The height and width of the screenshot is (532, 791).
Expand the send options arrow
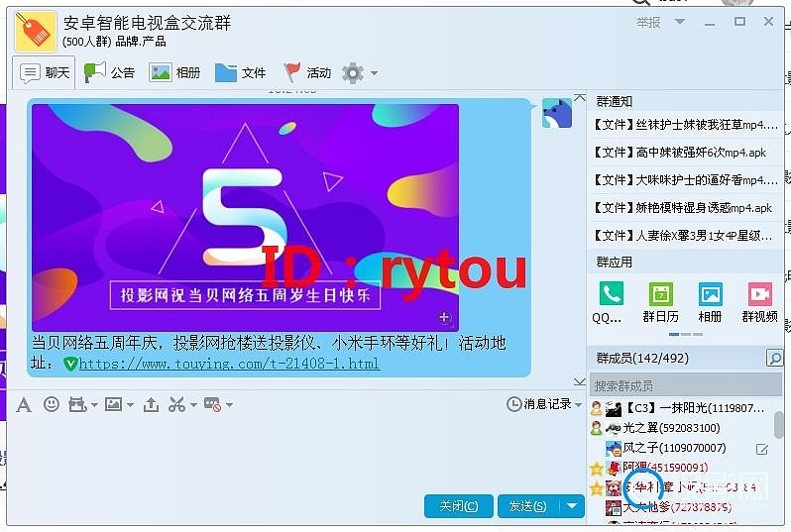point(572,506)
